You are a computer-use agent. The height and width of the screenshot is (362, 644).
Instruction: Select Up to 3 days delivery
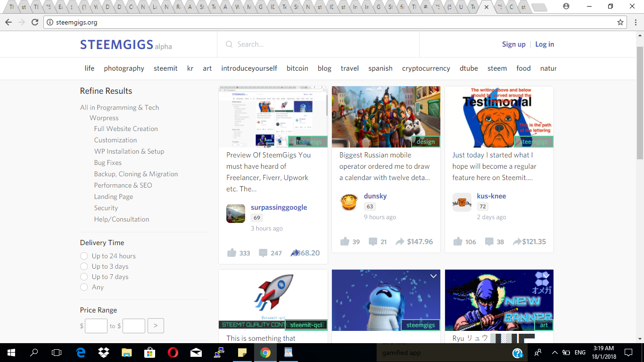[84, 266]
